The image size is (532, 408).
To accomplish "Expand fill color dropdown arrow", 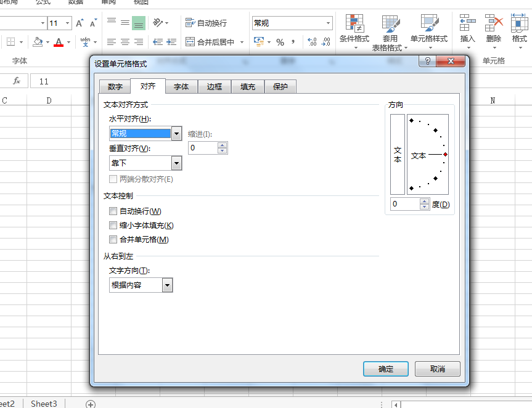I will (x=48, y=42).
